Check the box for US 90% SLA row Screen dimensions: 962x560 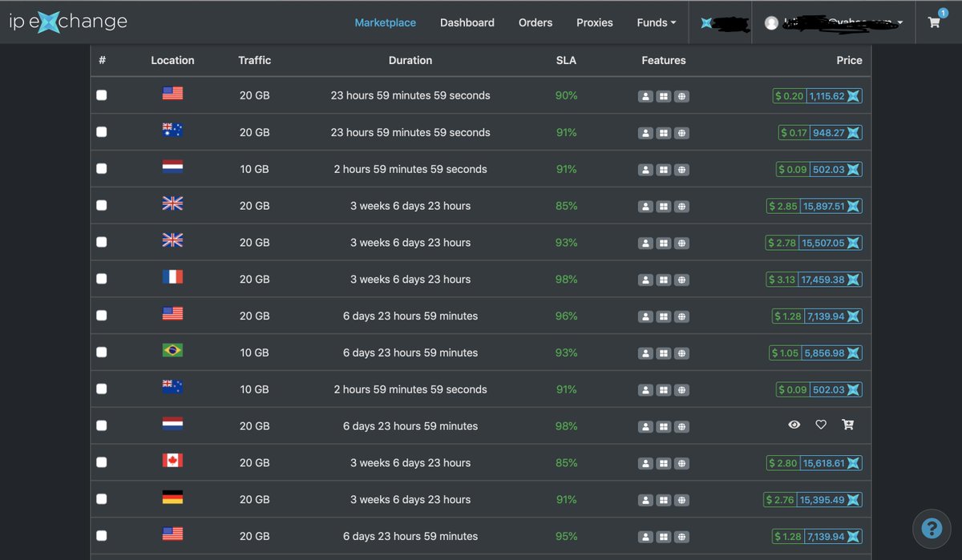click(101, 95)
